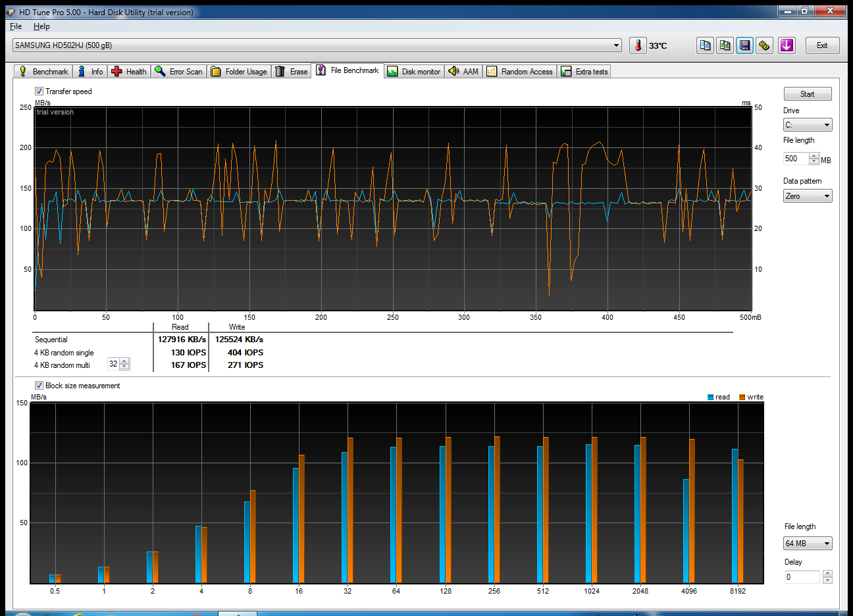Click the 271 IOPS write value

(x=246, y=365)
